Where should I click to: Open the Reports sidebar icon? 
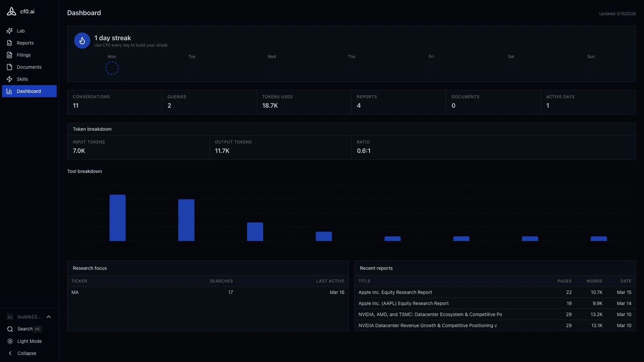pos(10,43)
